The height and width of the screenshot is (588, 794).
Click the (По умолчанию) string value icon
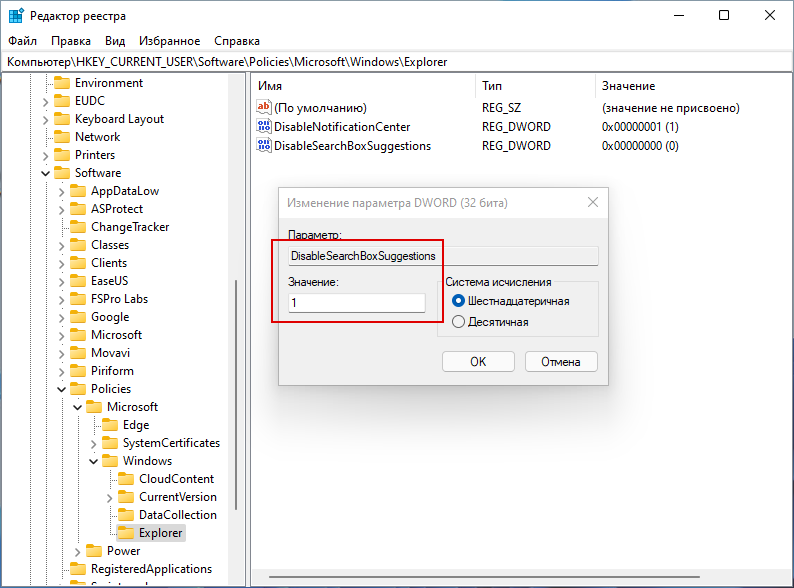pos(264,107)
